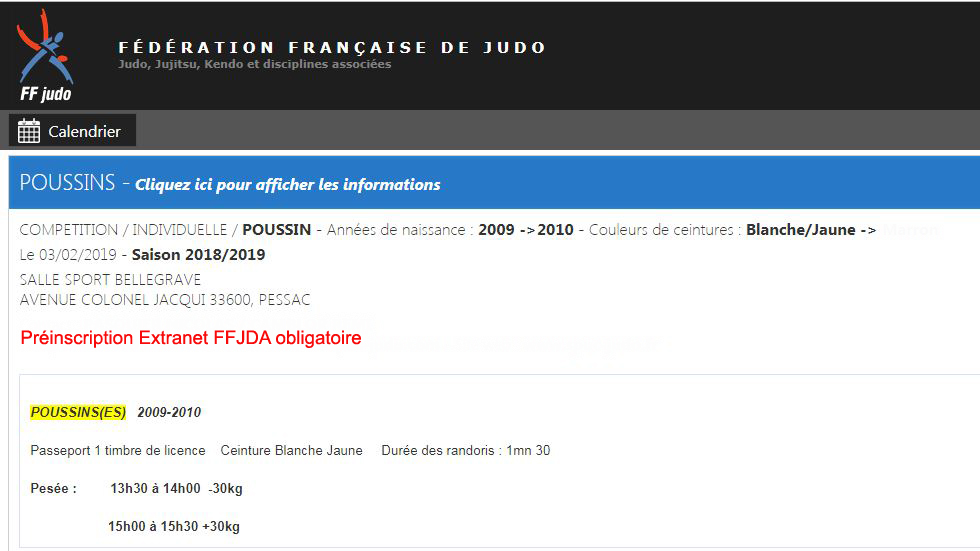980x551 pixels.
Task: Click the 'Fédération Française de Judo' title
Action: 332,47
